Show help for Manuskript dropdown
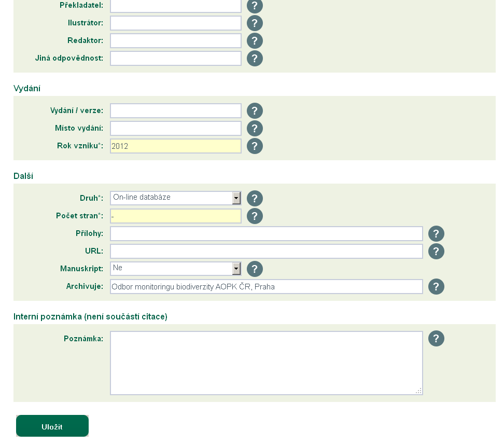The image size is (504, 445). (x=255, y=269)
